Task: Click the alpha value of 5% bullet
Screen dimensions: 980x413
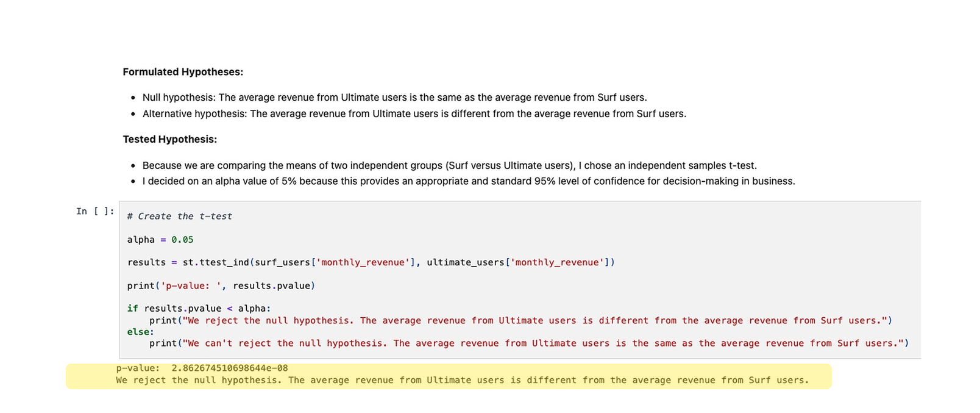Action: coord(469,181)
